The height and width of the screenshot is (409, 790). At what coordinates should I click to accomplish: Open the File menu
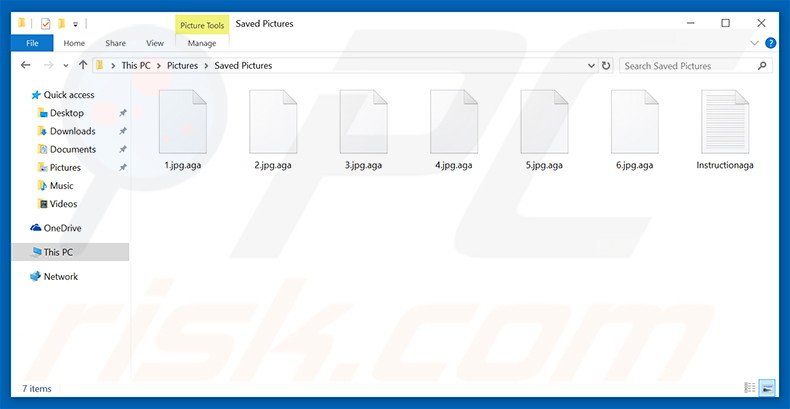pos(32,43)
